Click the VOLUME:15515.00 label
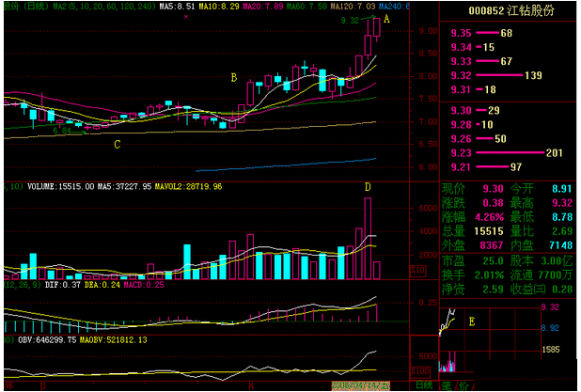The image size is (581, 392). click(61, 186)
